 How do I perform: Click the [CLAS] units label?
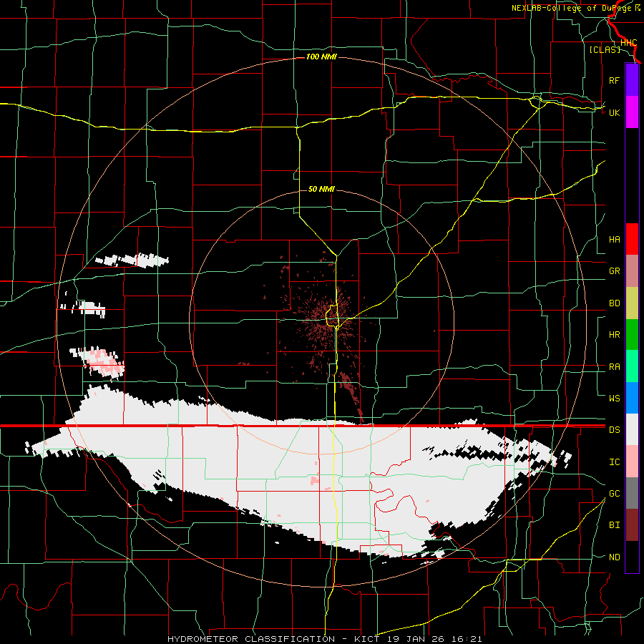(x=605, y=49)
